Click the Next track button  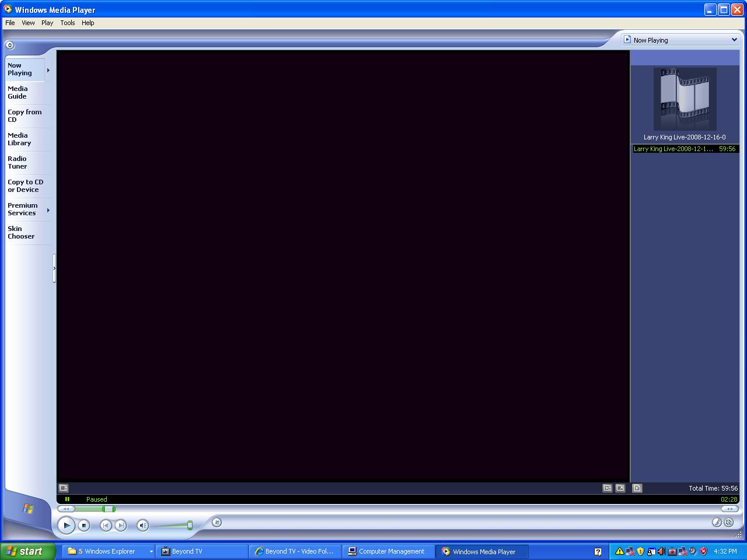[120, 526]
